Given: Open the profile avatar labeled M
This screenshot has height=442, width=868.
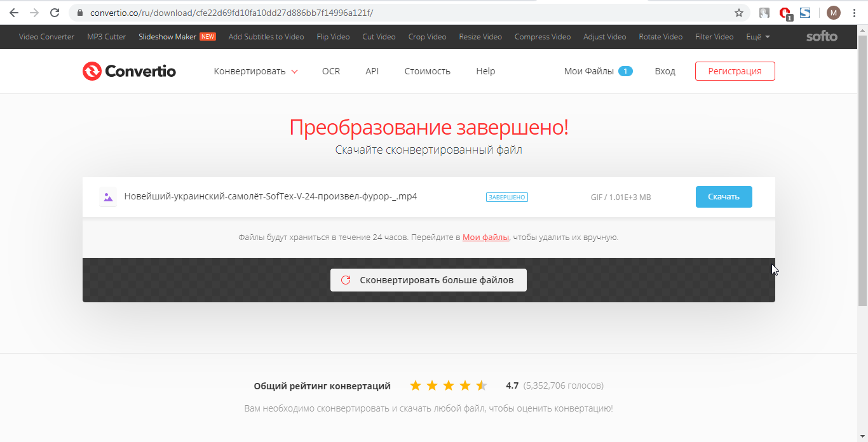Looking at the screenshot, I should tap(833, 13).
